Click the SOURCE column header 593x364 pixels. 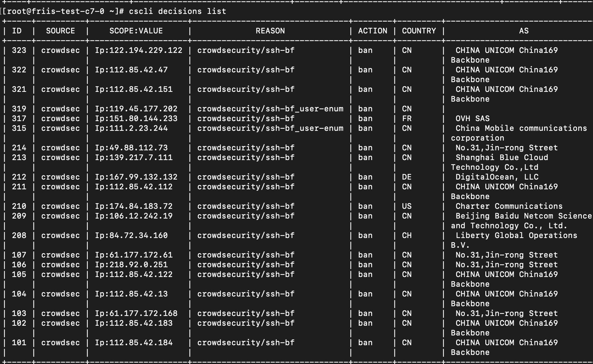60,31
